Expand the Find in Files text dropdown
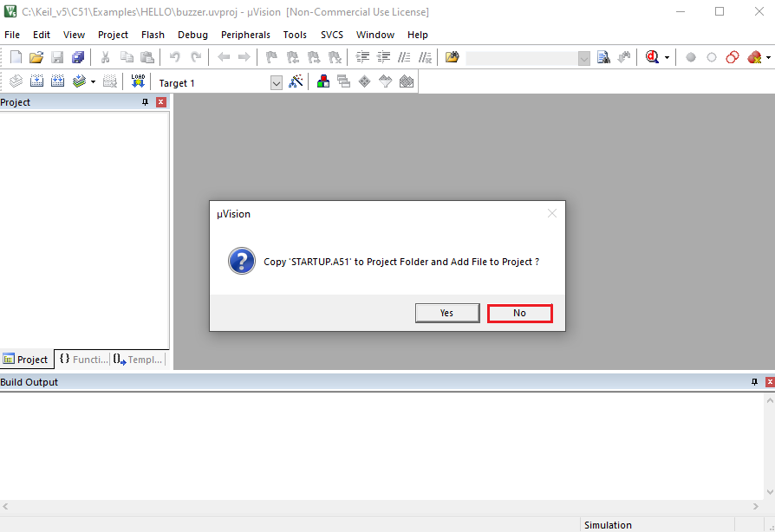The height and width of the screenshot is (532, 775). click(x=583, y=57)
